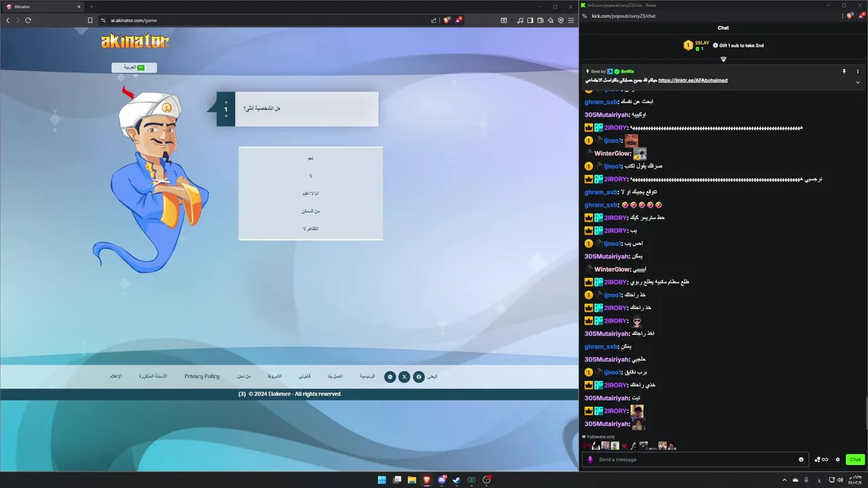The height and width of the screenshot is (488, 868).
Task: Open the الأسئلة المتكررة footer link
Action: [x=153, y=376]
